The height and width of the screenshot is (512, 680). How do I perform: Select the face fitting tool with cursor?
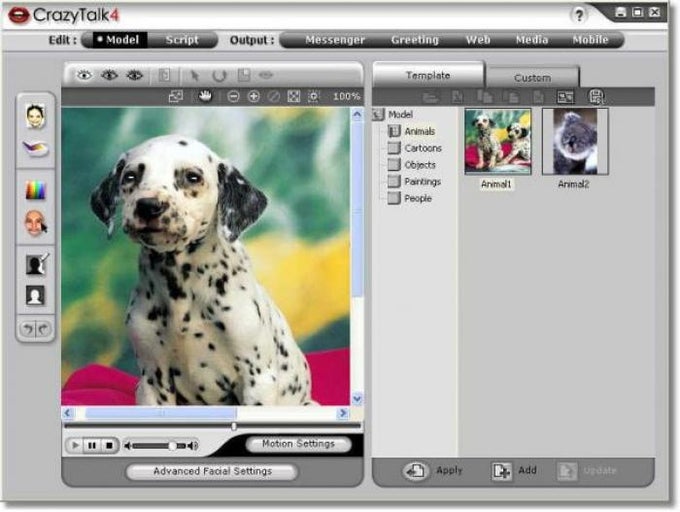pos(36,223)
